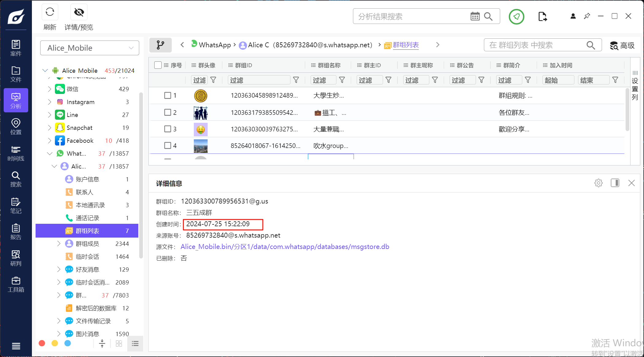Click the 高级 advanced search button
This screenshot has width=644, height=357.
click(622, 45)
